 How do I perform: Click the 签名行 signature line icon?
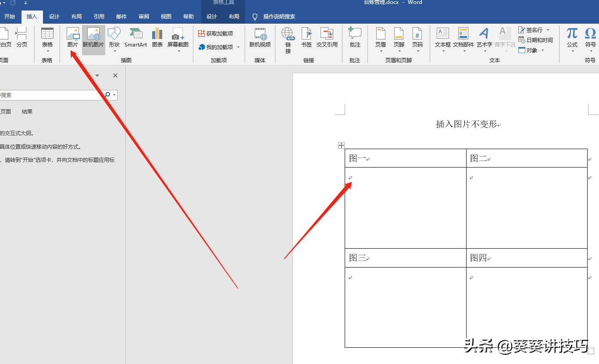click(x=521, y=30)
